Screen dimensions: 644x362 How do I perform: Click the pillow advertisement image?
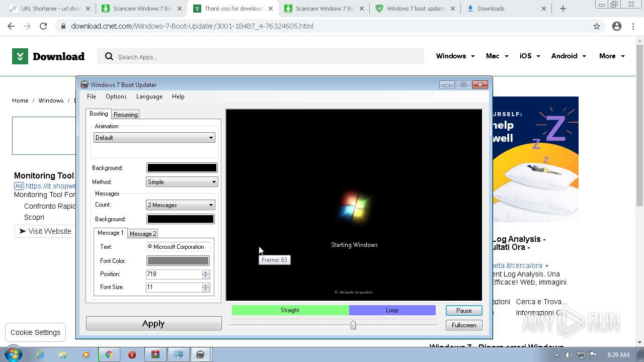pyautogui.click(x=535, y=159)
